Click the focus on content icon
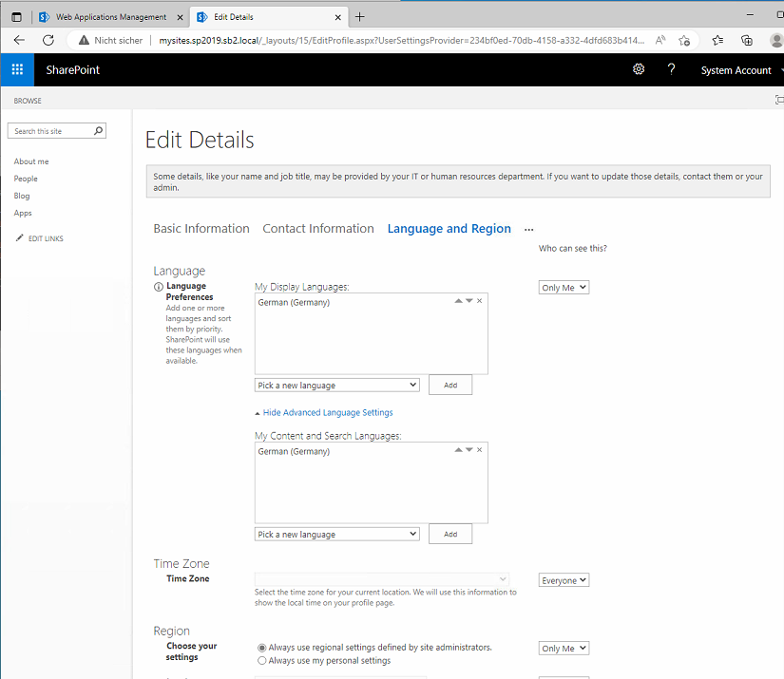 (779, 100)
